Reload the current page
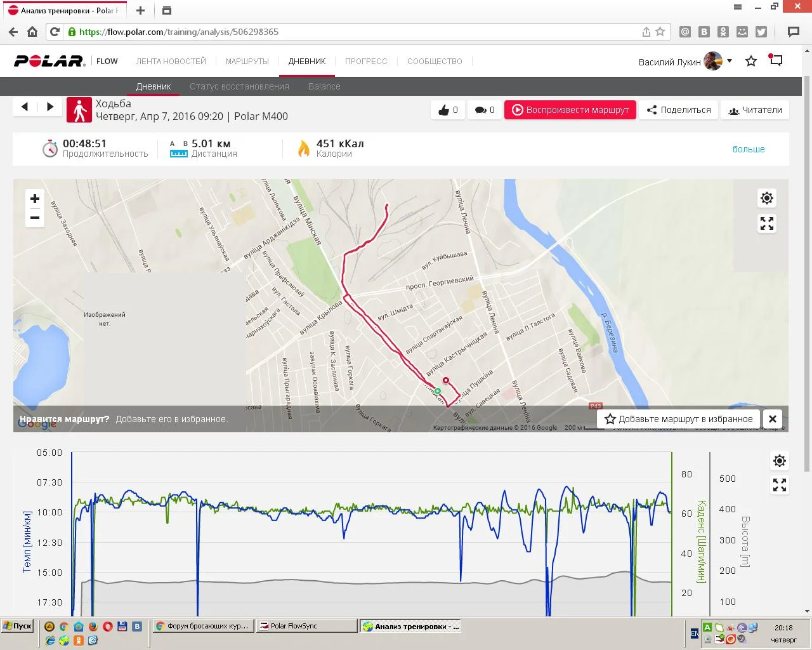812x650 pixels. point(55,32)
